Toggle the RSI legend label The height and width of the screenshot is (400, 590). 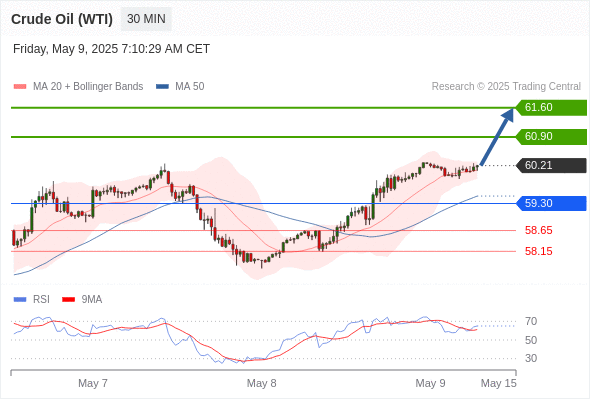[x=41, y=300]
